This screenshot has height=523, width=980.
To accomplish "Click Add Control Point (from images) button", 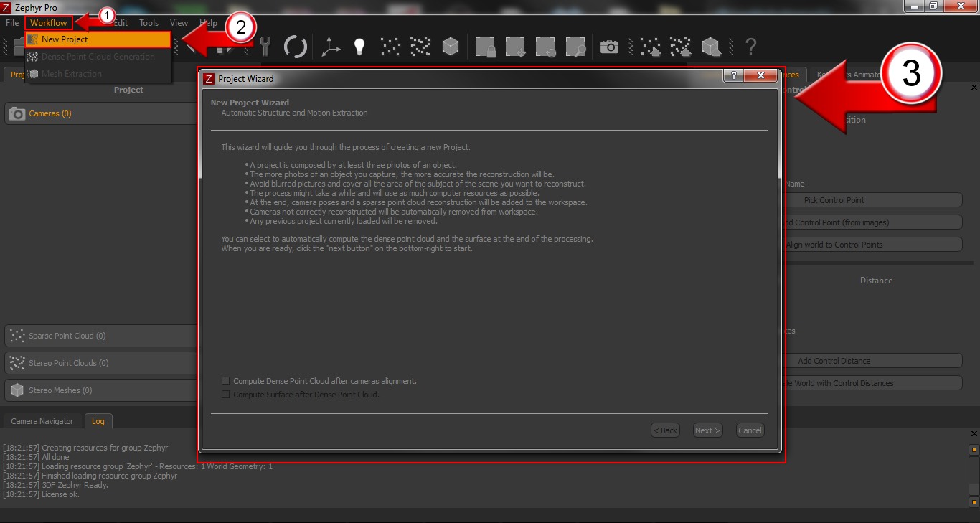I will click(873, 222).
